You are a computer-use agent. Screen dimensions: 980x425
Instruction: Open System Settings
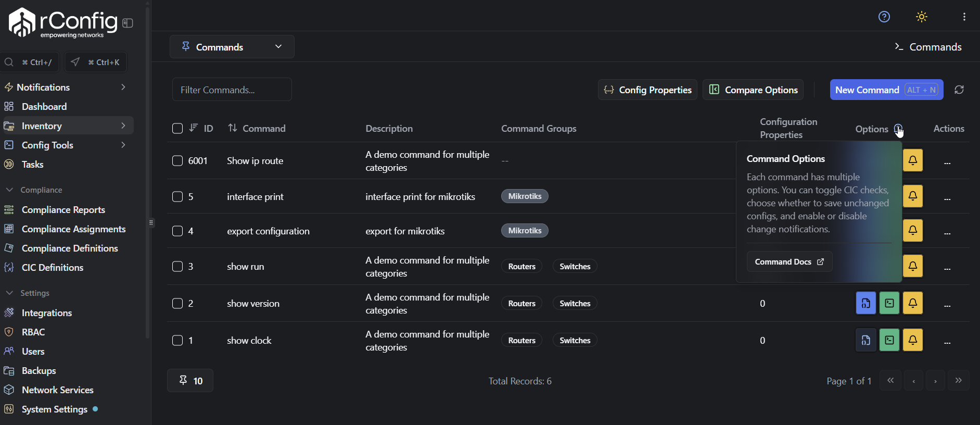[54, 409]
